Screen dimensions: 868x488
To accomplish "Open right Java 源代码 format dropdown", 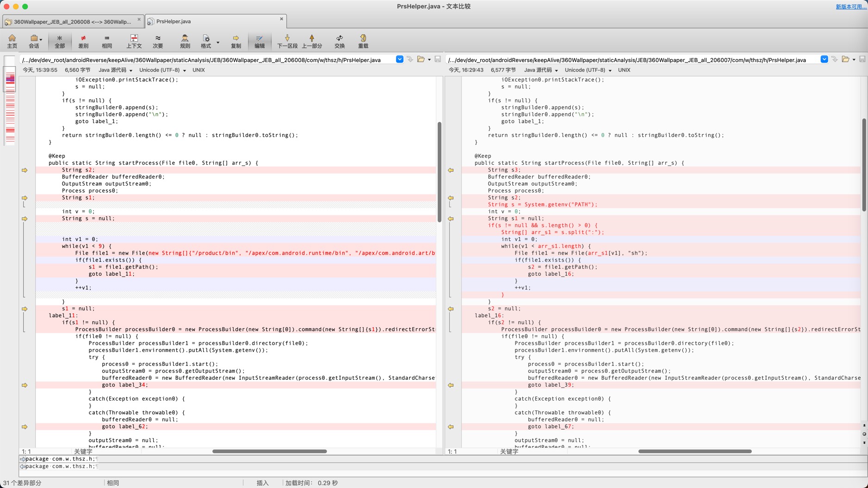I will point(541,70).
